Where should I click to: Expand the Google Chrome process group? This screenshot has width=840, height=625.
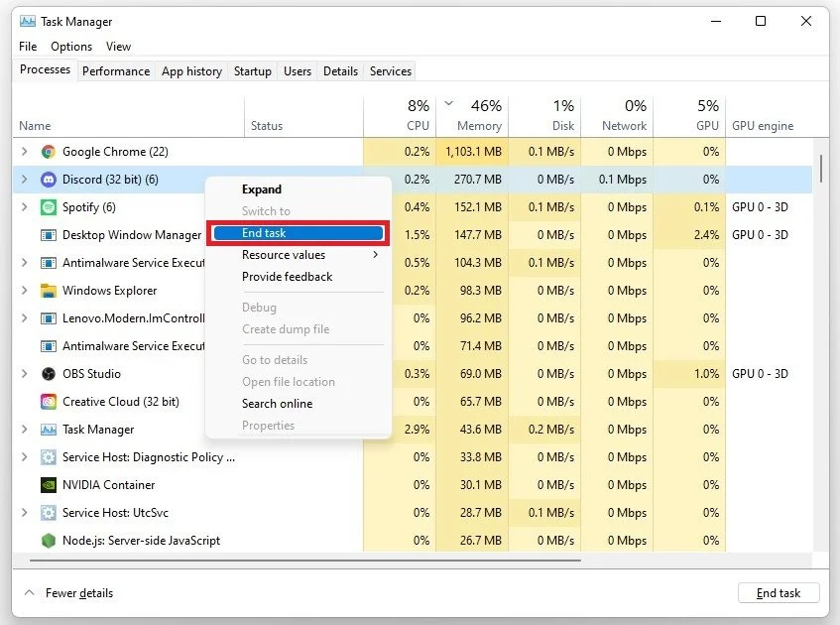pyautogui.click(x=24, y=152)
